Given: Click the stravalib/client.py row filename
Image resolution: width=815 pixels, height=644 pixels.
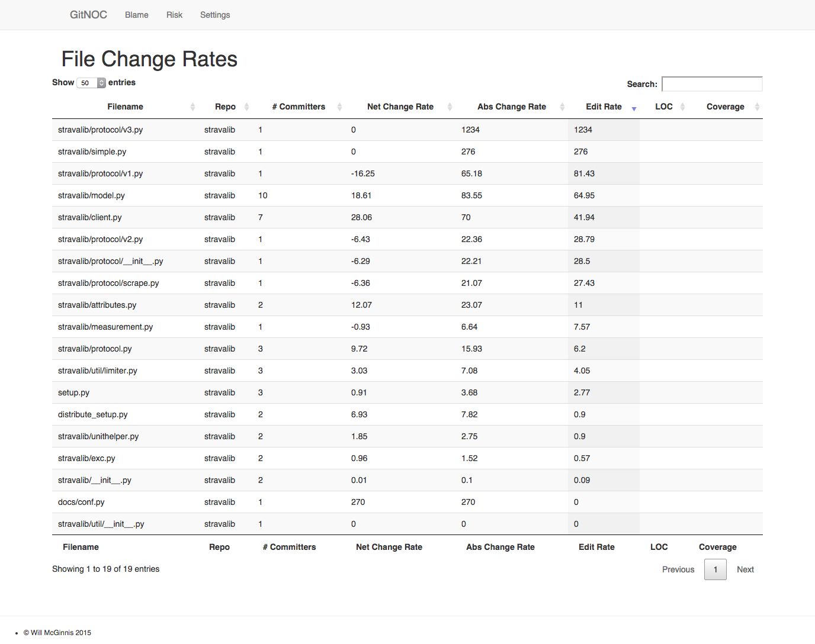Looking at the screenshot, I should coord(90,217).
